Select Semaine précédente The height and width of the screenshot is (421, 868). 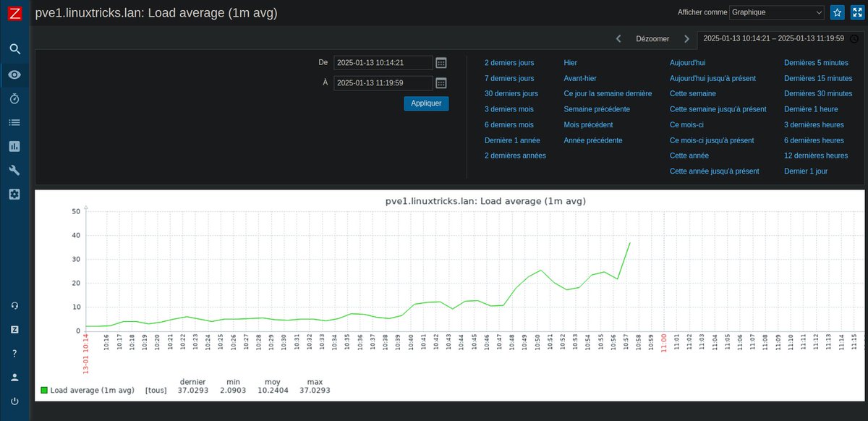click(597, 109)
